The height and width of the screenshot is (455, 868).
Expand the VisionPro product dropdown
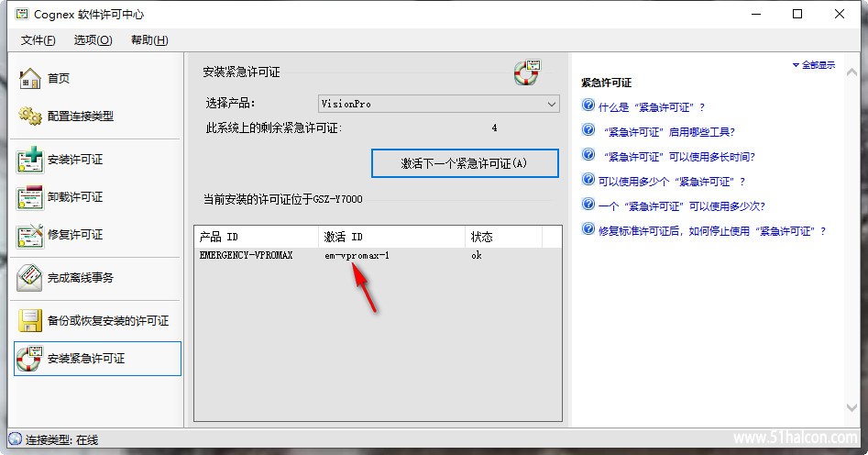tap(551, 105)
